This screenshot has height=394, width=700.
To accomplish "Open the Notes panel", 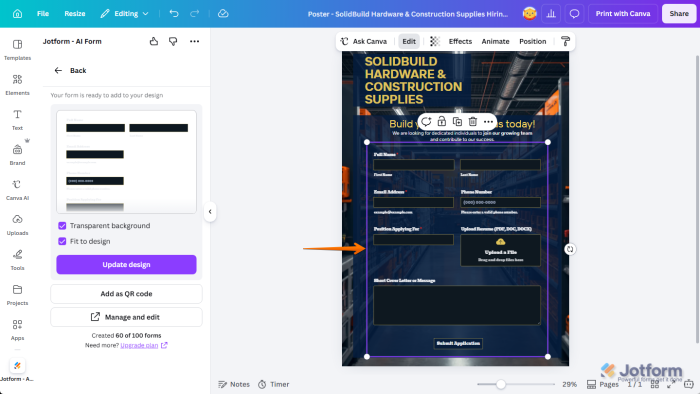I will click(234, 384).
